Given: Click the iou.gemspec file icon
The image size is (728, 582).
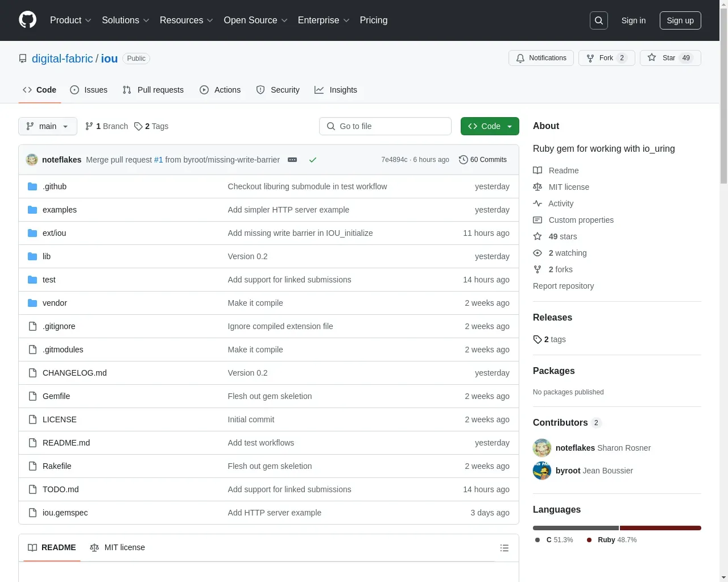Looking at the screenshot, I should 32,513.
